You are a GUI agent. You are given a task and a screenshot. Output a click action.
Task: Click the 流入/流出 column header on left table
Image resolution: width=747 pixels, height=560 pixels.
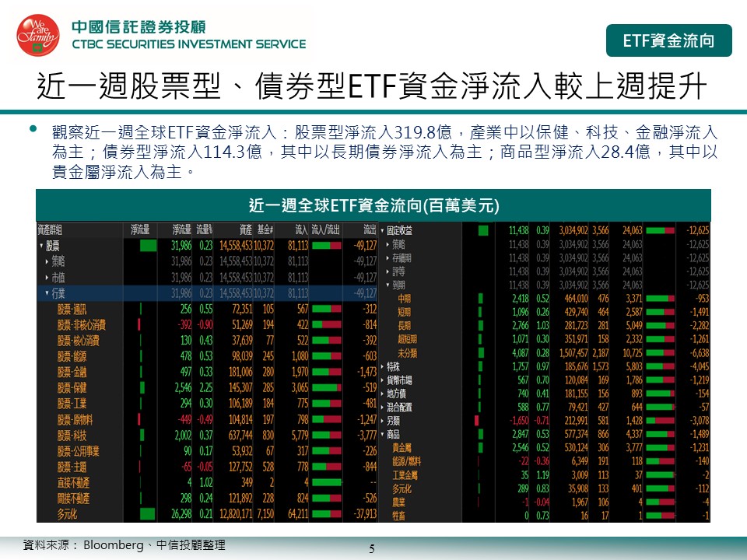(x=326, y=230)
